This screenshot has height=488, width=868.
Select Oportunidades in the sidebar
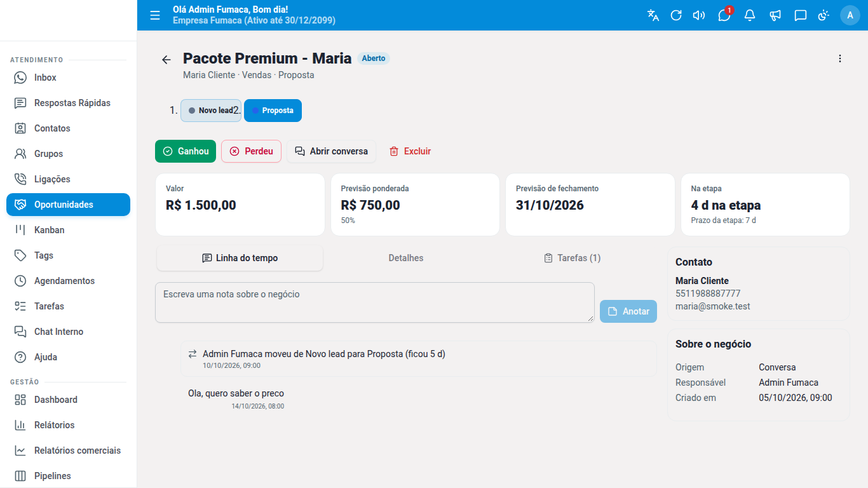click(68, 205)
